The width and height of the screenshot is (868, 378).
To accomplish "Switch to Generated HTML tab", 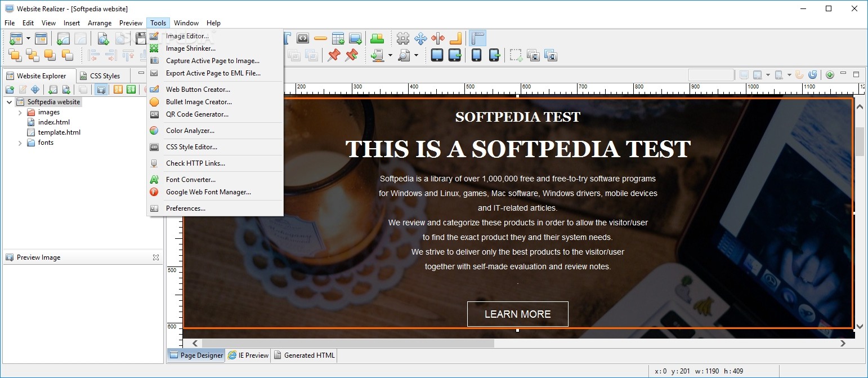I will pyautogui.click(x=305, y=355).
